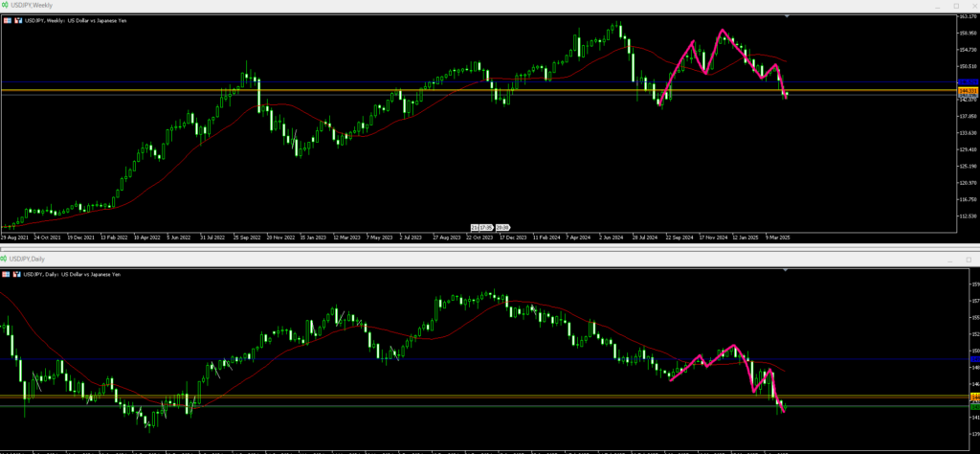Click the '9 Mar 2025' date on Weekly time axis
The image size is (980, 454).
click(778, 238)
